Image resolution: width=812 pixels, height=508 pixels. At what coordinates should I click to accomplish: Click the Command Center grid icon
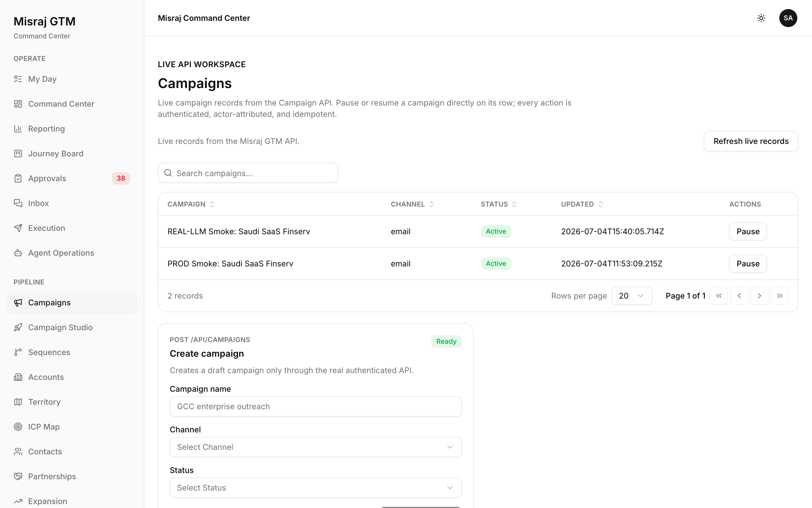click(x=18, y=104)
